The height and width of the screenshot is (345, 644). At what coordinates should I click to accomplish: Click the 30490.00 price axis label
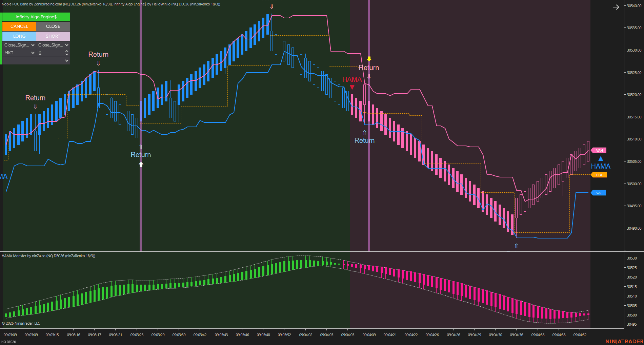tap(634, 228)
